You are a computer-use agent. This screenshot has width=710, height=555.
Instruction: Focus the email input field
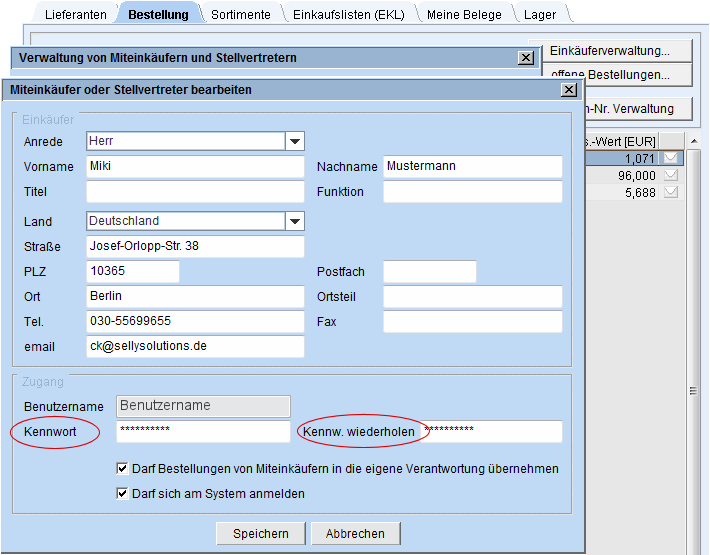click(195, 346)
